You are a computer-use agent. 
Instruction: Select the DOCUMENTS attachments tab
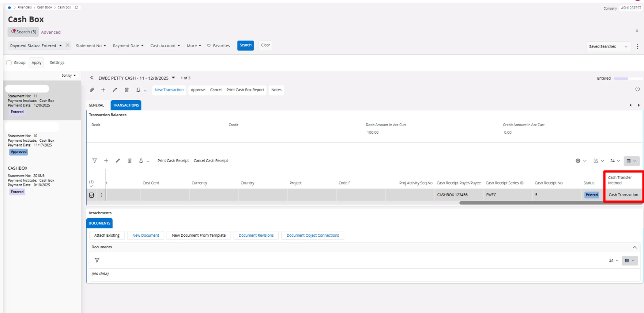point(99,223)
